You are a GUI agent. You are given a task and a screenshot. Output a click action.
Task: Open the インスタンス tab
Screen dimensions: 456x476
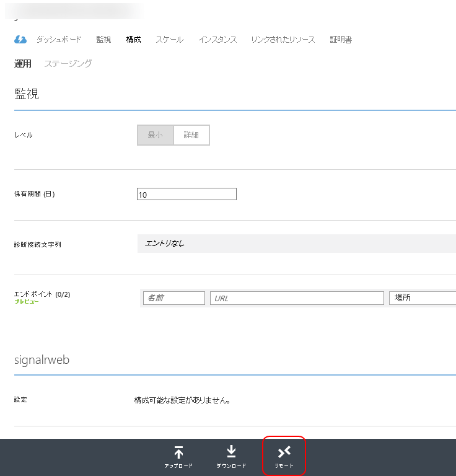pyautogui.click(x=217, y=40)
